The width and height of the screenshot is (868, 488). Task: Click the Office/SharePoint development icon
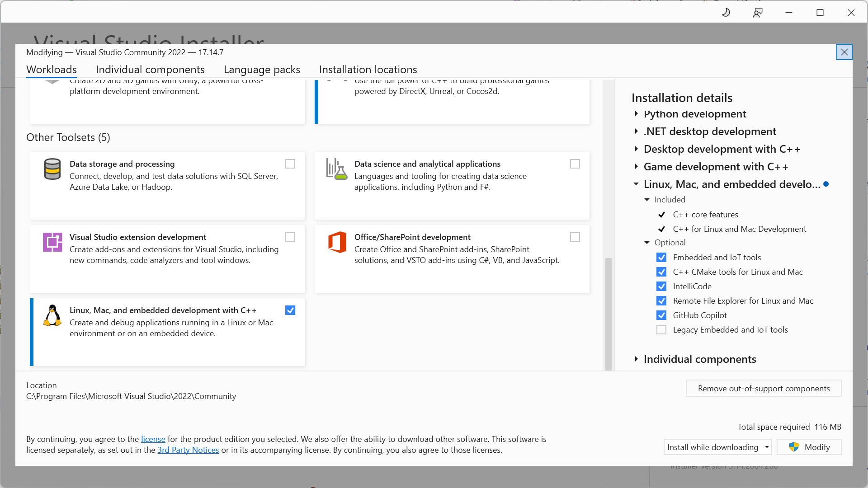[x=337, y=242]
